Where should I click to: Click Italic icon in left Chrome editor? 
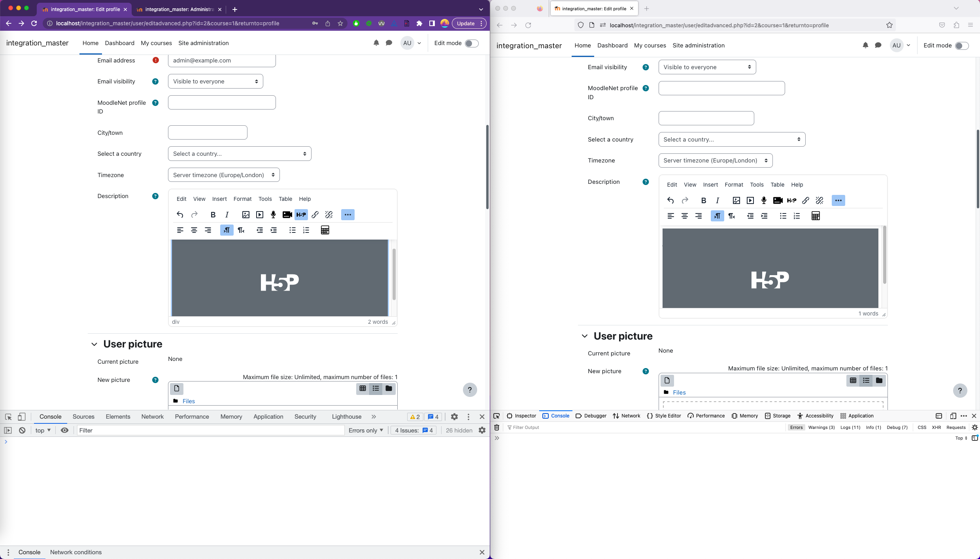tap(227, 215)
